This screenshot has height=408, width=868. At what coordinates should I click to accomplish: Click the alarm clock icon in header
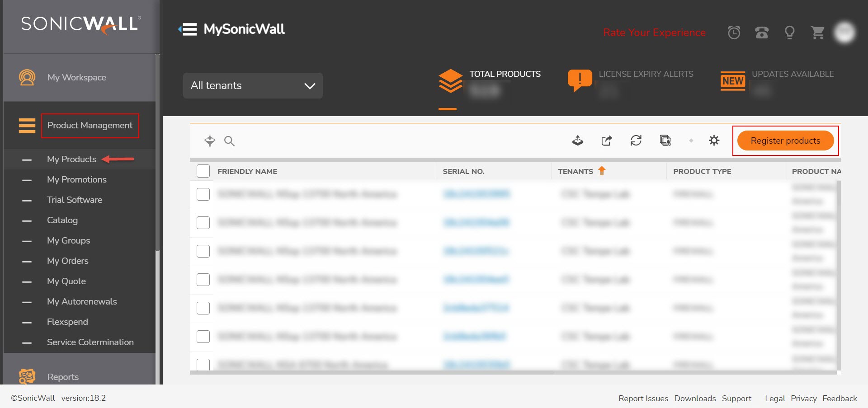734,33
